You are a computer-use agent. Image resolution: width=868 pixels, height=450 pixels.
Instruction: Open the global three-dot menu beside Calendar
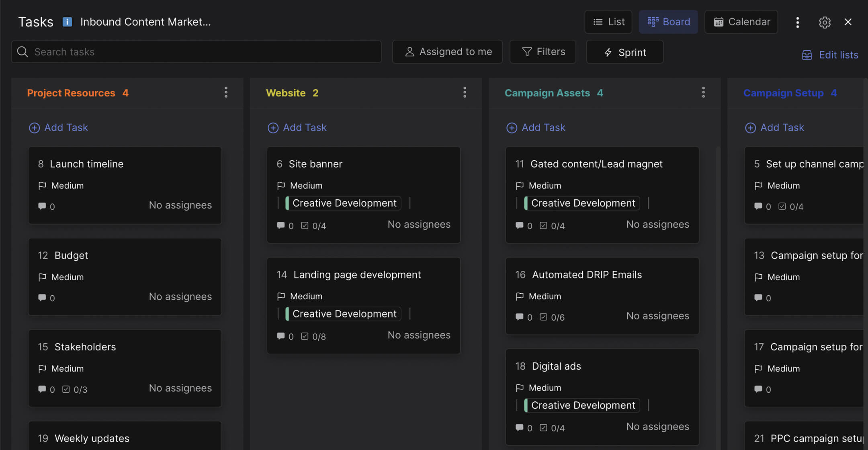[797, 22]
